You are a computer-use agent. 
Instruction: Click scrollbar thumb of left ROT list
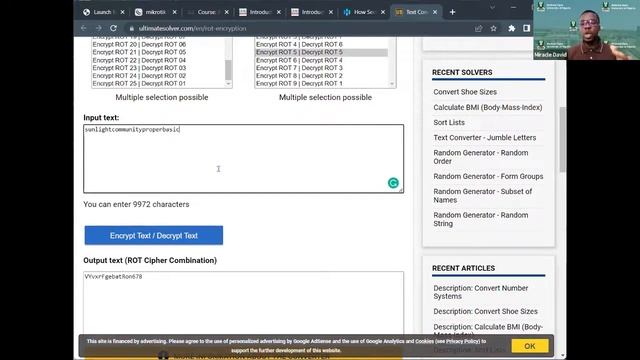coord(228,69)
